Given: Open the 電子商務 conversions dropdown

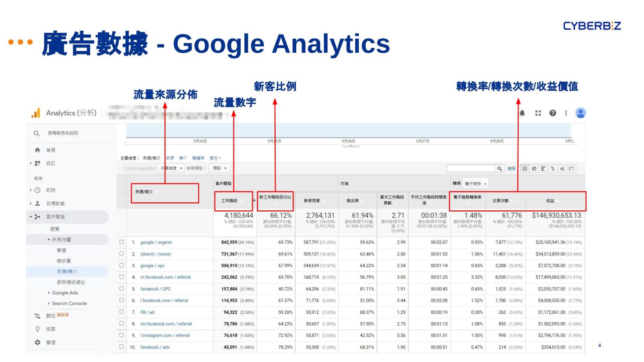Looking at the screenshot, I should 475,184.
